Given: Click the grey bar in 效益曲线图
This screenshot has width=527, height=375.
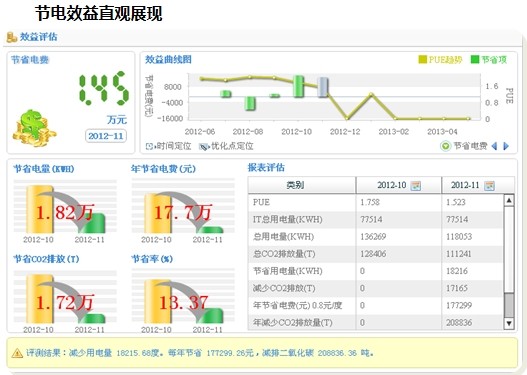Looking at the screenshot, I should pyautogui.click(x=323, y=87).
